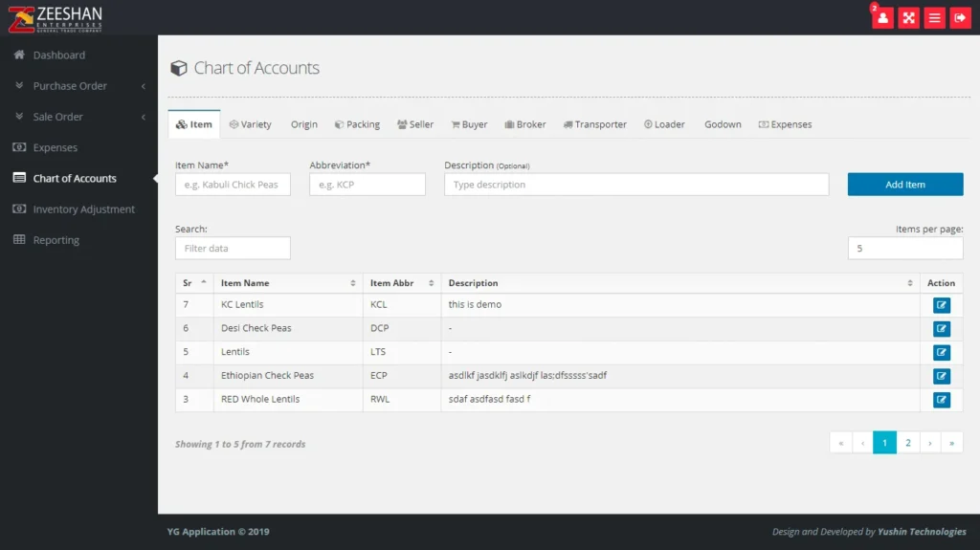Click the Item Name input field
This screenshot has width=980, height=550.
pos(233,185)
